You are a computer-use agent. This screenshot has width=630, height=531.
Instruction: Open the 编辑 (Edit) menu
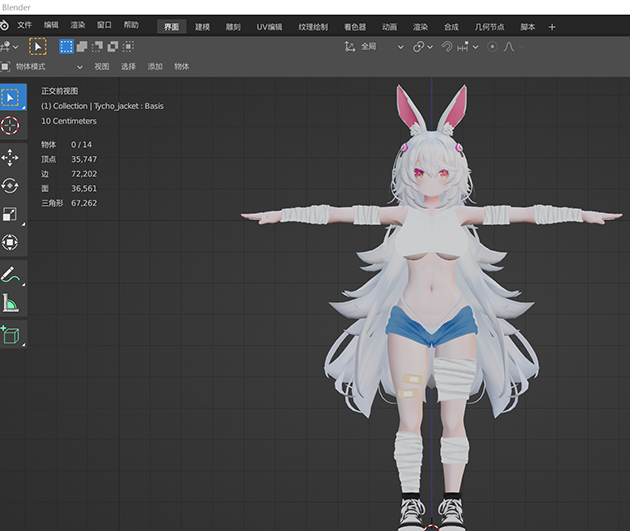[x=51, y=25]
